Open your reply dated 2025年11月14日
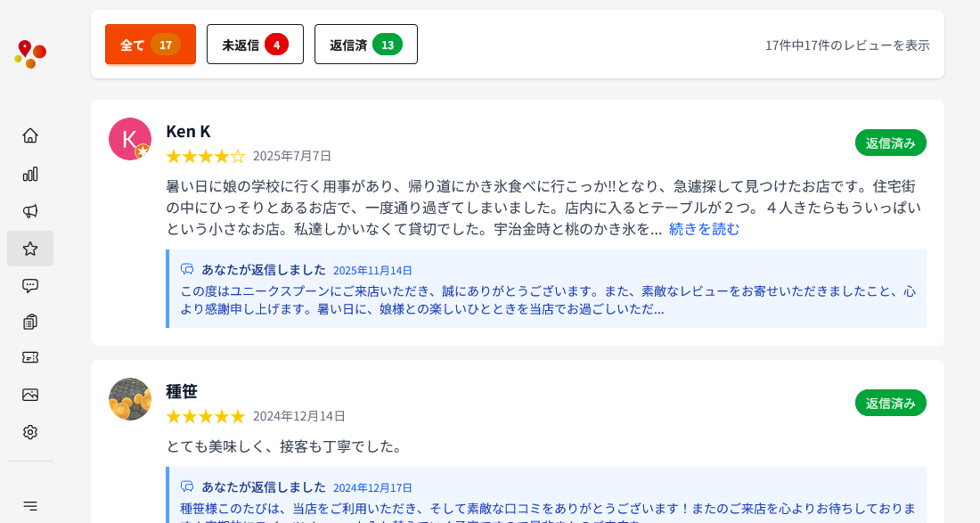This screenshot has width=980, height=523. pyautogui.click(x=547, y=290)
